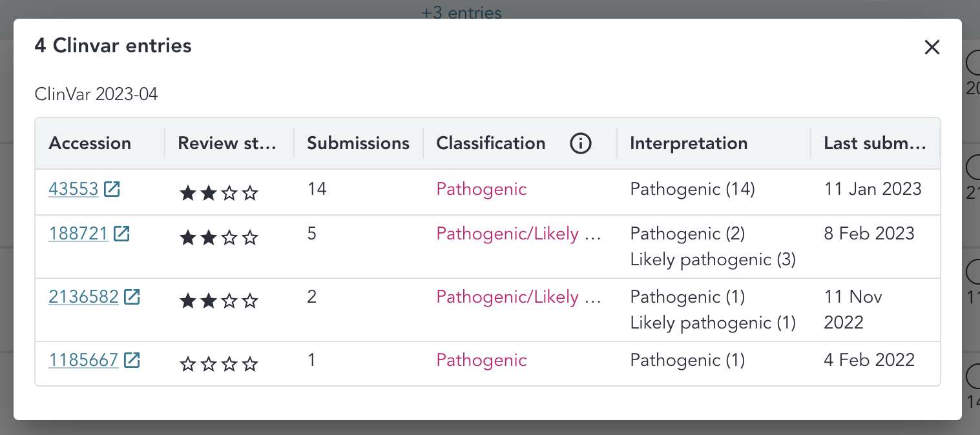
Task: Click the review stars for accession 43553
Action: 219,193
